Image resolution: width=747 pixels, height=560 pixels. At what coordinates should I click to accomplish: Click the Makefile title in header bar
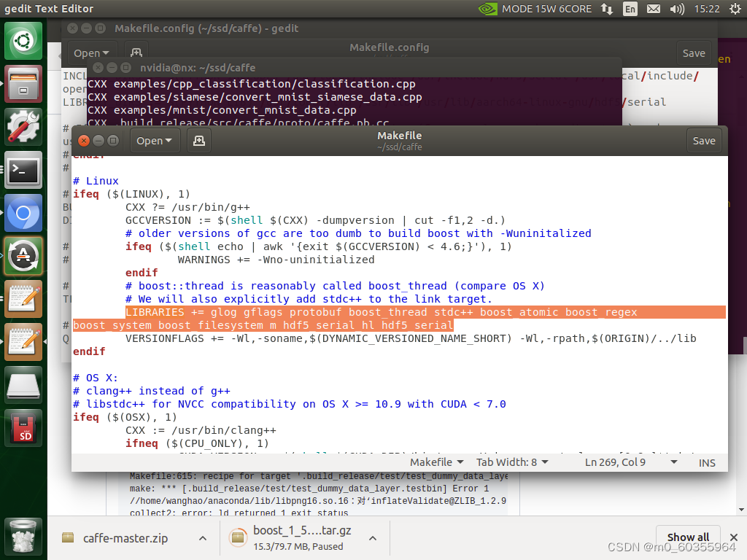point(399,136)
